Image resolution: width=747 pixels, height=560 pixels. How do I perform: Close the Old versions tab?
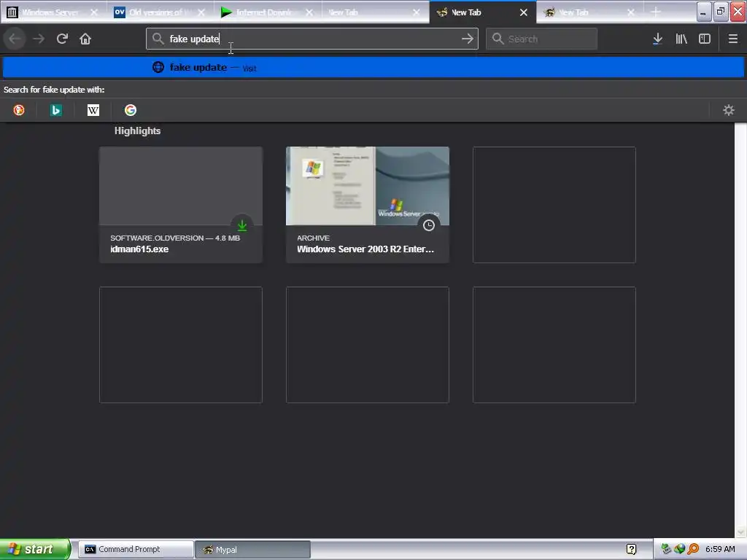pos(201,12)
